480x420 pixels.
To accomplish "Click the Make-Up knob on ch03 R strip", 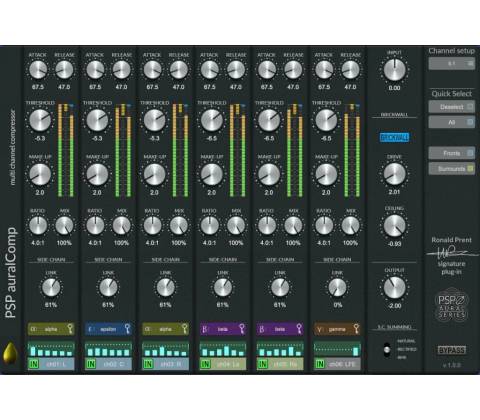I will 154,174.
